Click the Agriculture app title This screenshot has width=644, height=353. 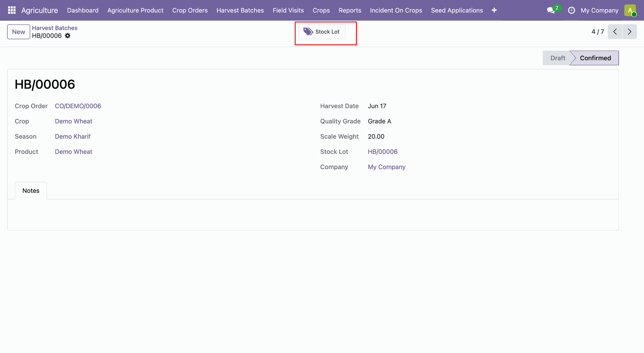[x=40, y=10]
